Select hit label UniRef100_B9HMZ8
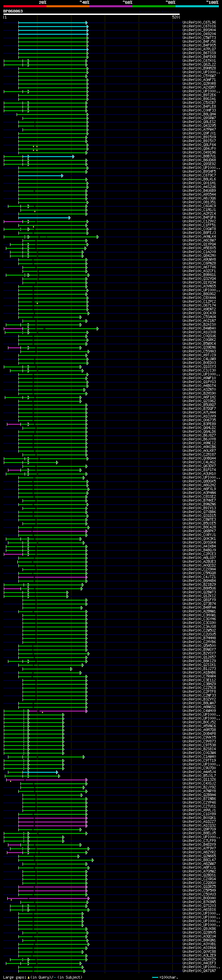 point(199,68)
